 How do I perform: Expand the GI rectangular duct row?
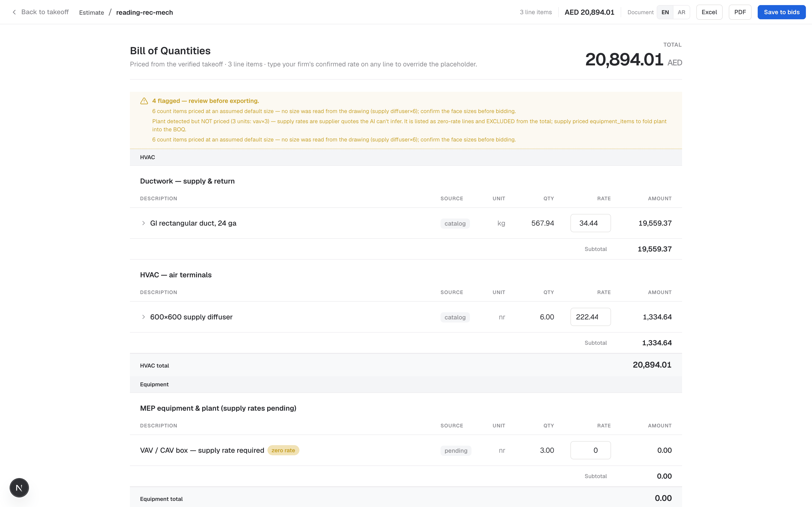click(x=143, y=223)
